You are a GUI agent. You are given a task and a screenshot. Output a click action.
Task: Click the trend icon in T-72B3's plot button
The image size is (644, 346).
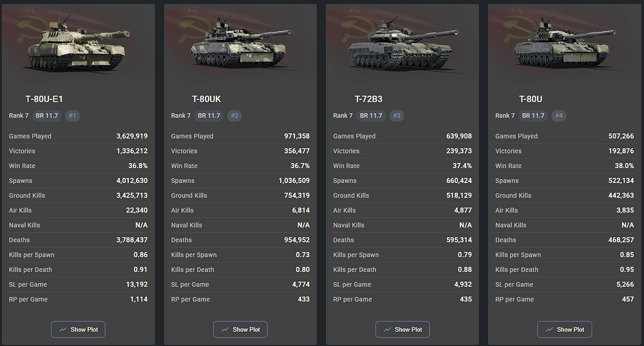(x=387, y=329)
